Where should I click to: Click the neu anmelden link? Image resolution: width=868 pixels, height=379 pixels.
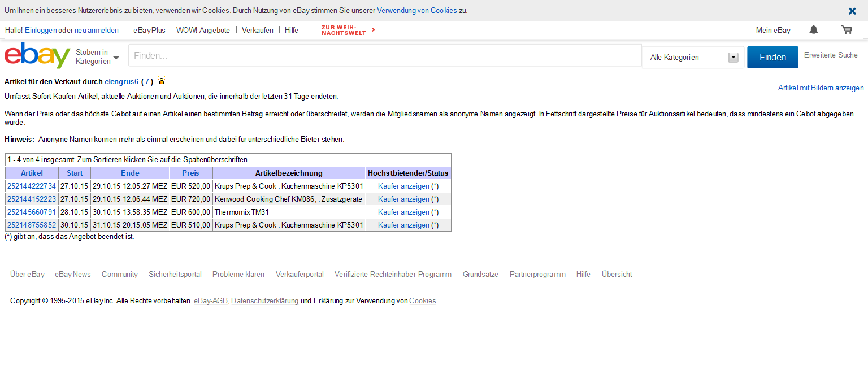[97, 31]
